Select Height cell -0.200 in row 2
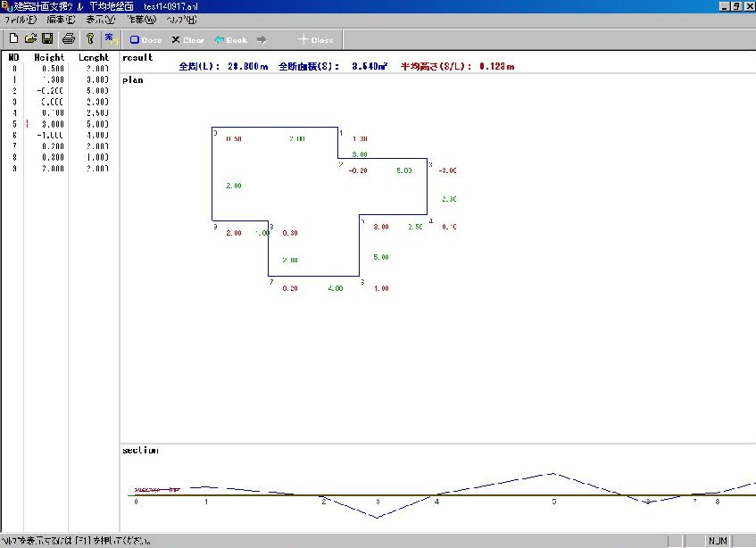 point(50,91)
